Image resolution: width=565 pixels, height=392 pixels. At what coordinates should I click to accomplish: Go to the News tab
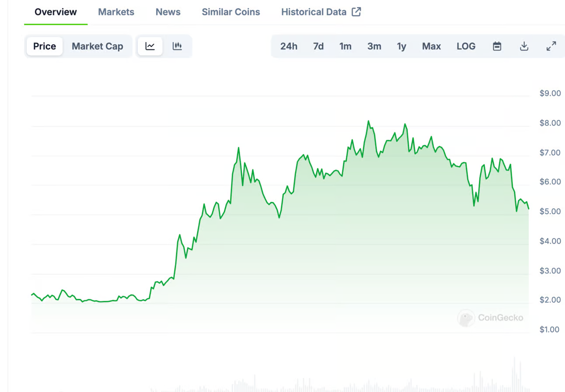click(168, 12)
